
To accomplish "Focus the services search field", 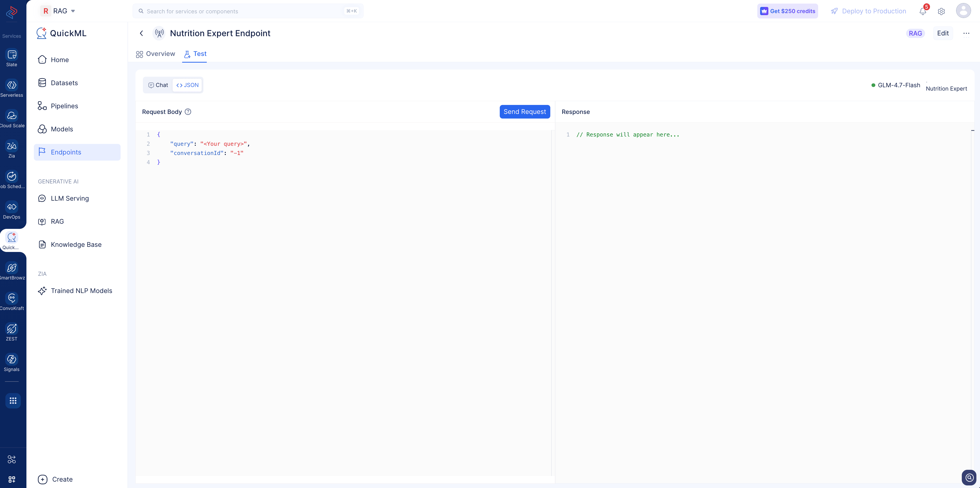I will pyautogui.click(x=248, y=11).
